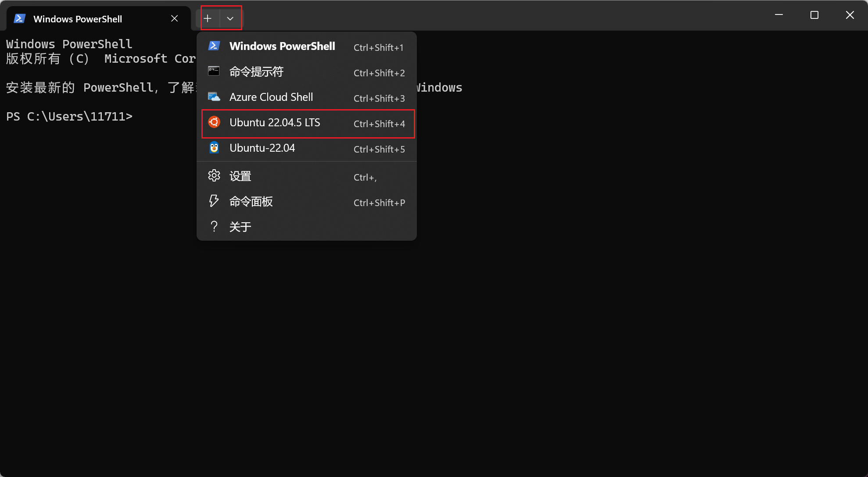Click the Ubuntu-22.04 penguin icon

214,148
